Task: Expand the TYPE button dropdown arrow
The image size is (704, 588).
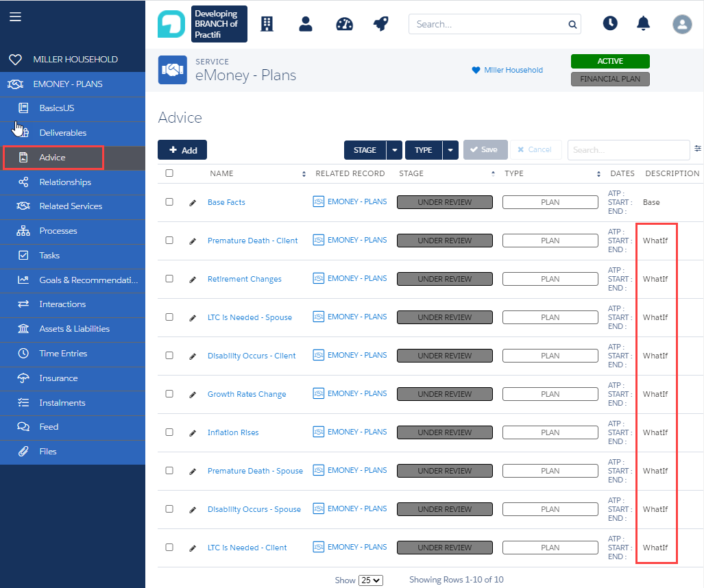Action: coord(450,150)
